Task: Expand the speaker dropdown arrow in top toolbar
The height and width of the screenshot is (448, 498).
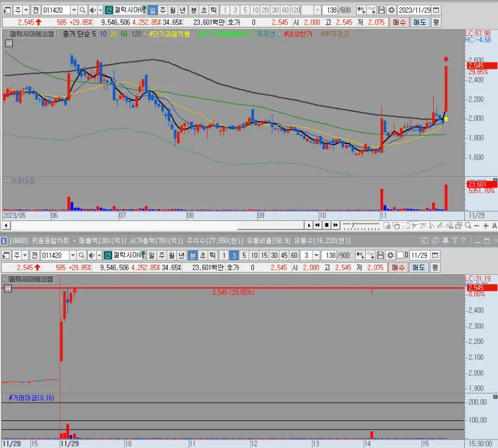Action: 100,10
